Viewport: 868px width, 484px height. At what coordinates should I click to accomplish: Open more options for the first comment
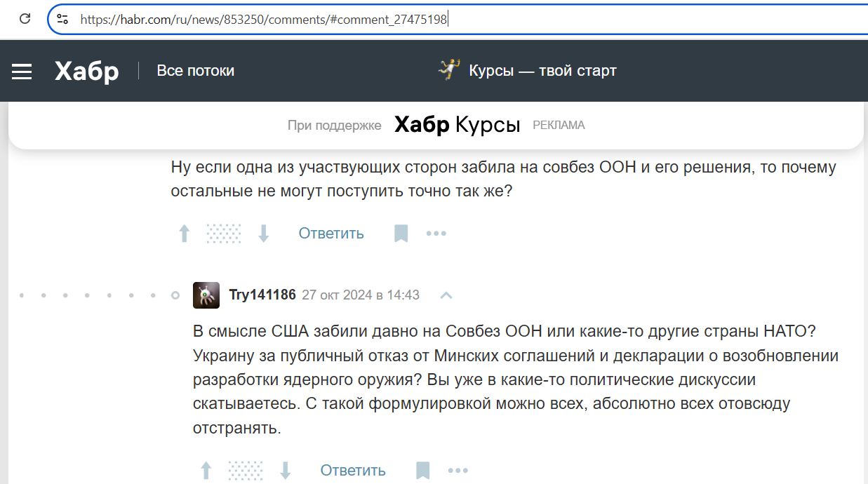[436, 234]
